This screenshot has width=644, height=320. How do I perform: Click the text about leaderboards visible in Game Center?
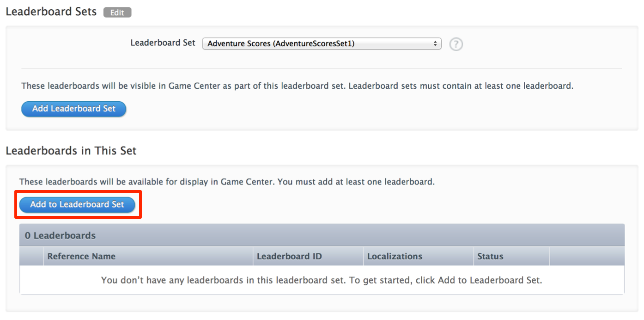(x=297, y=86)
